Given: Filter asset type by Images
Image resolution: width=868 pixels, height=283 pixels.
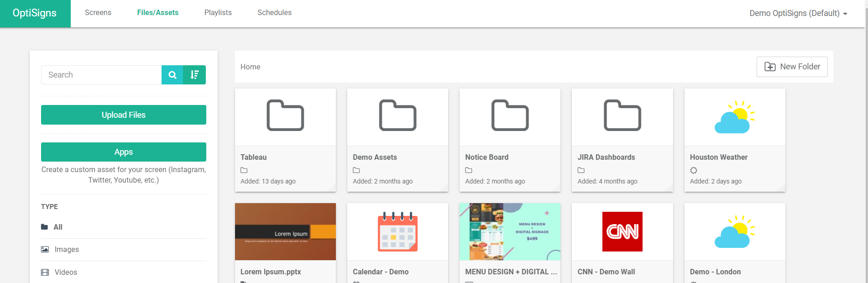Looking at the screenshot, I should click(x=67, y=250).
